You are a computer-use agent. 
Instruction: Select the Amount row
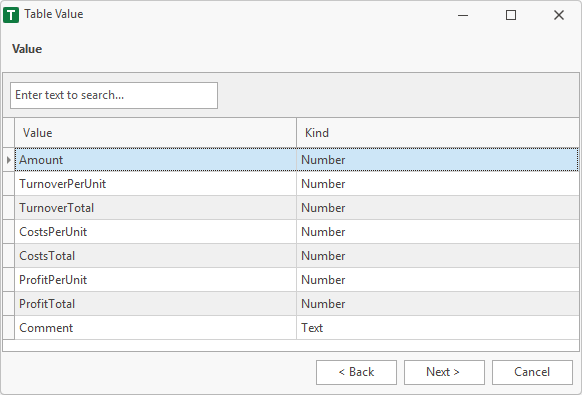(297, 160)
